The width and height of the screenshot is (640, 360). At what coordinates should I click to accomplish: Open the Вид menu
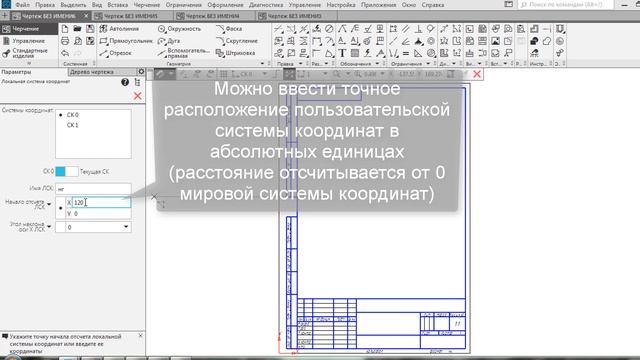pos(97,5)
